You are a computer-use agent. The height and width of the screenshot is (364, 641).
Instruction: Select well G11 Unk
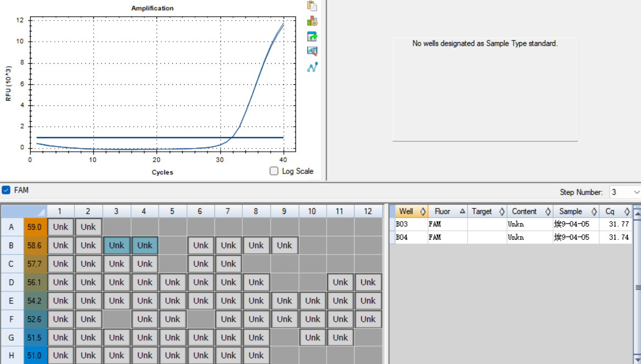[340, 338]
